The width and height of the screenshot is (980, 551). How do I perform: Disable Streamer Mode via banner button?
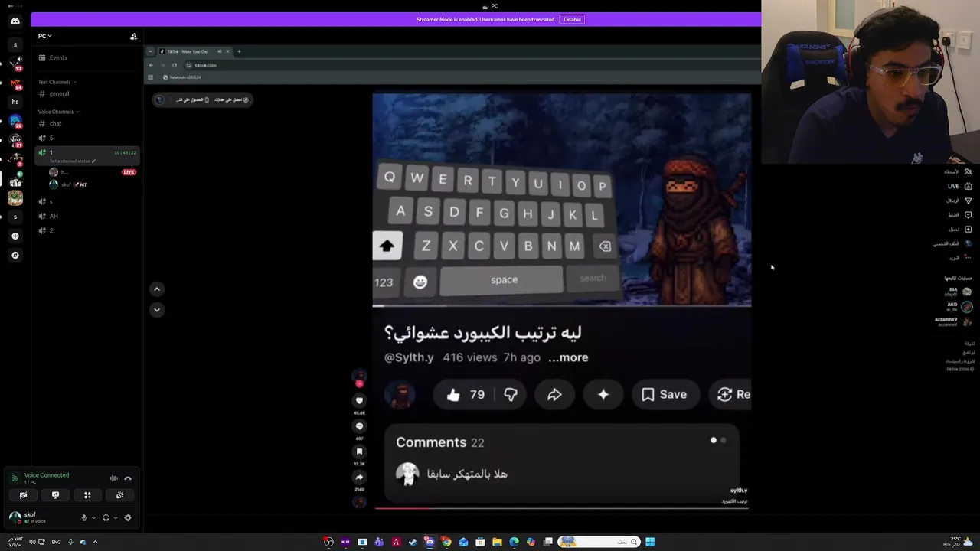click(x=572, y=19)
